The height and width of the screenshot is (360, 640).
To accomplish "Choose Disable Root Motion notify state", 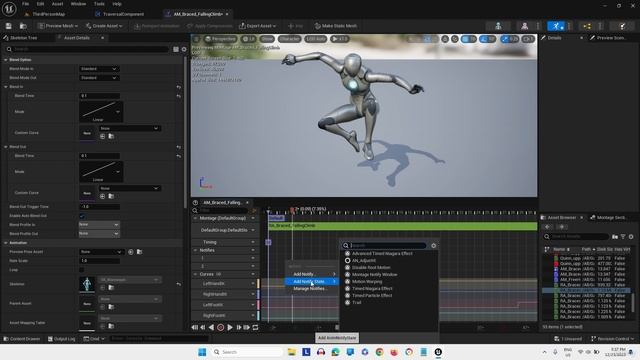I will (371, 268).
